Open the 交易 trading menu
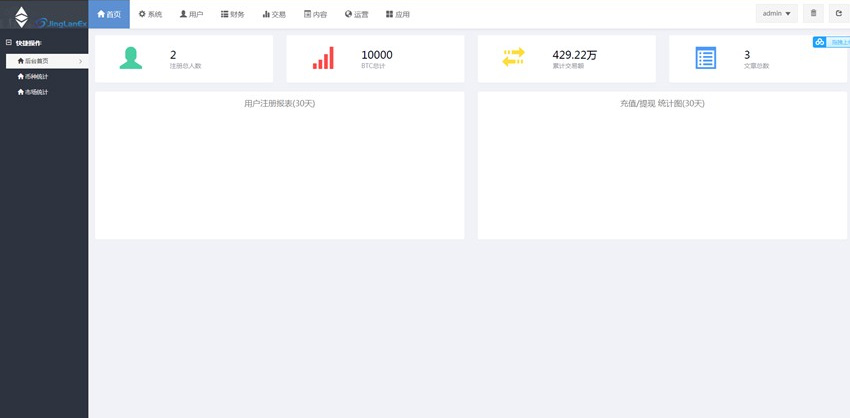Image resolution: width=850 pixels, height=418 pixels. (274, 14)
